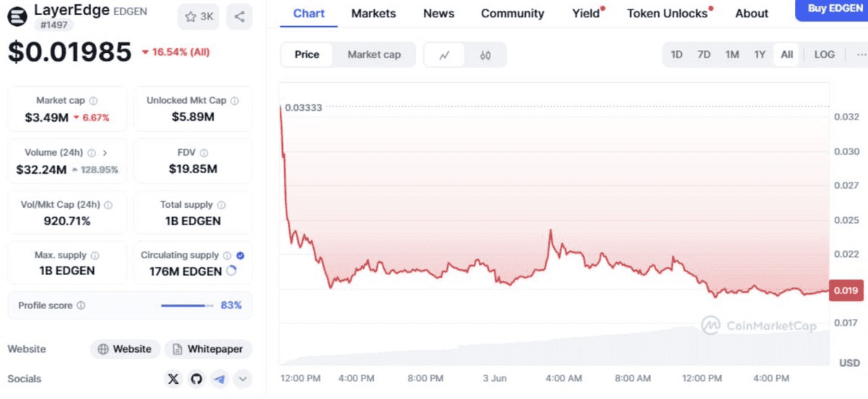Open the News tab
This screenshot has width=868, height=399.
coord(438,13)
